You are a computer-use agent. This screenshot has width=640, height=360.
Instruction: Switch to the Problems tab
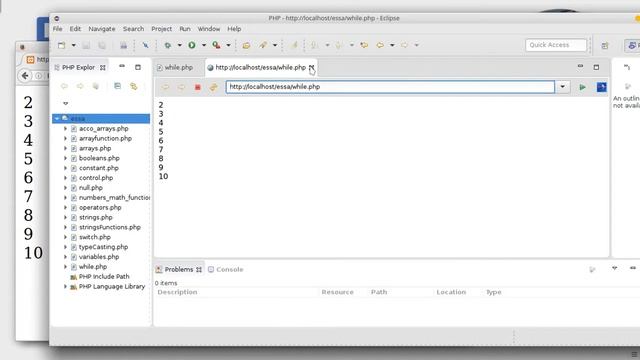179,269
